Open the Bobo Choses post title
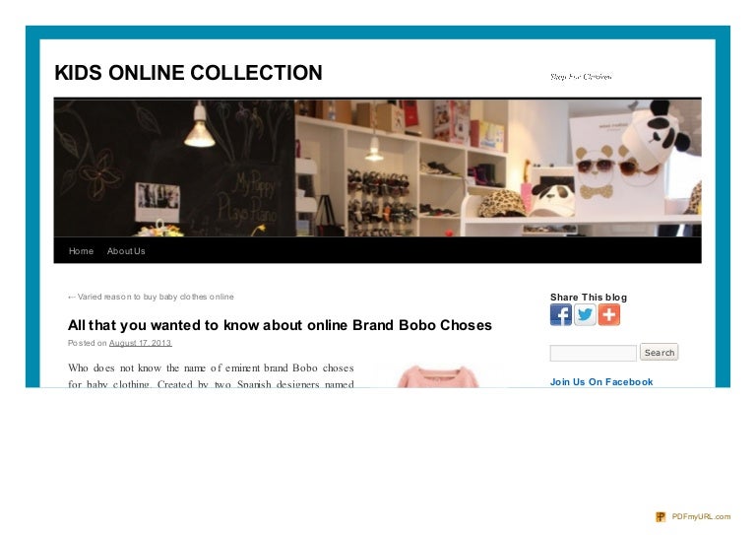This screenshot has height=535, width=756. click(x=280, y=325)
